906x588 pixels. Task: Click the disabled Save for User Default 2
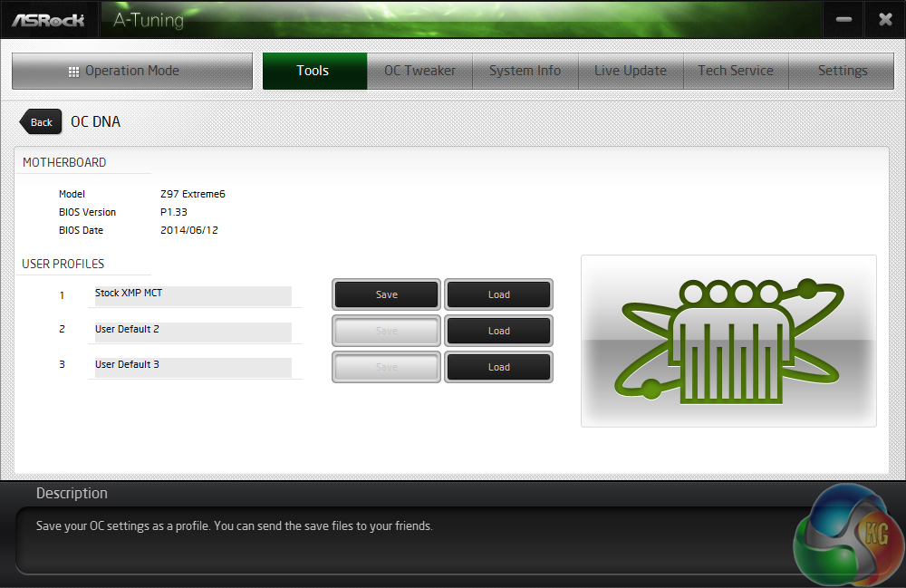[386, 331]
